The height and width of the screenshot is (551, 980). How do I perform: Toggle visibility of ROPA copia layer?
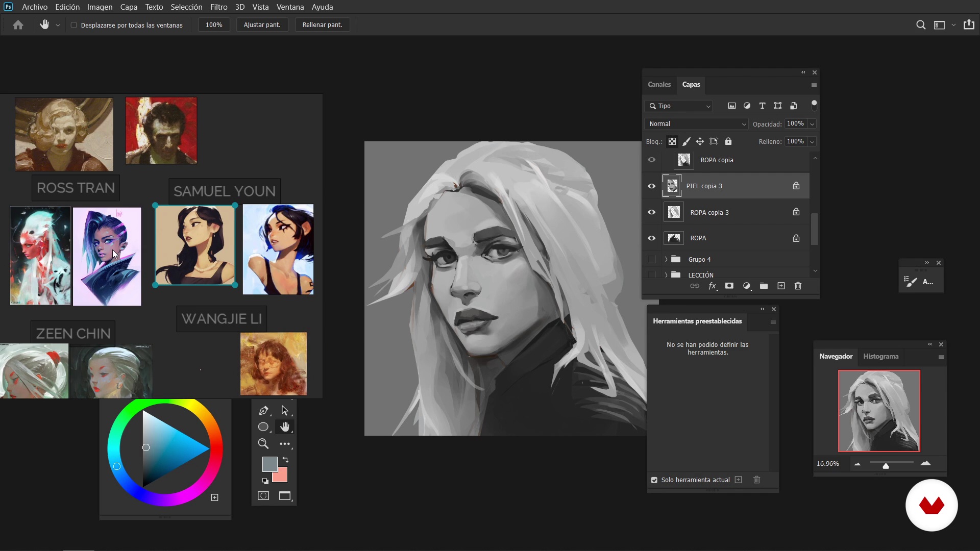[652, 160]
